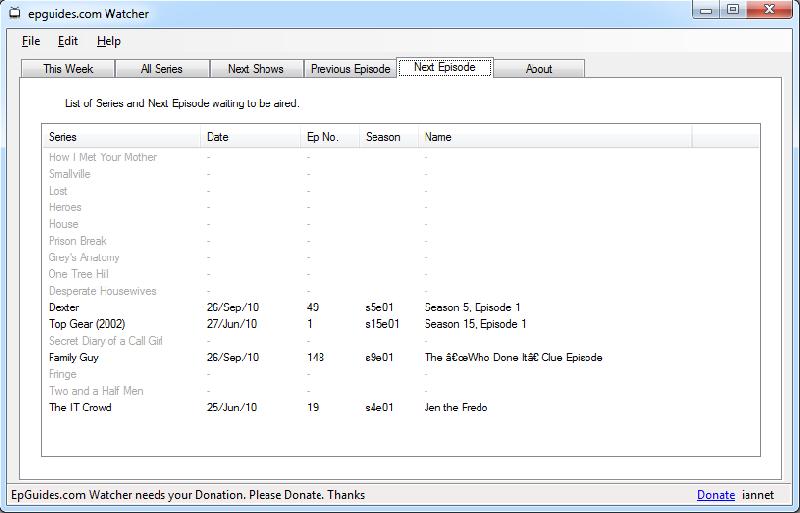
Task: Select the Grey's Anatomy row
Action: point(401,257)
